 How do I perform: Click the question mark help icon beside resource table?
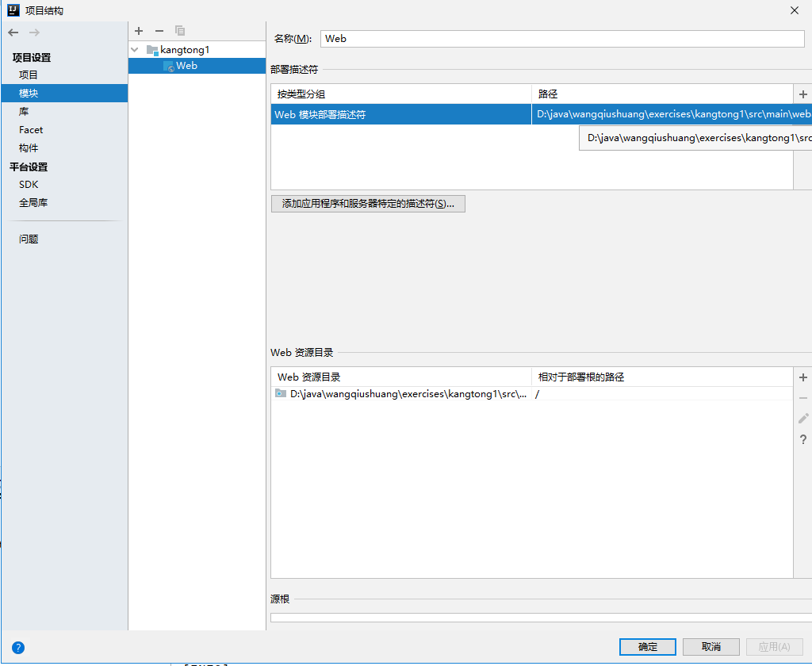click(802, 440)
